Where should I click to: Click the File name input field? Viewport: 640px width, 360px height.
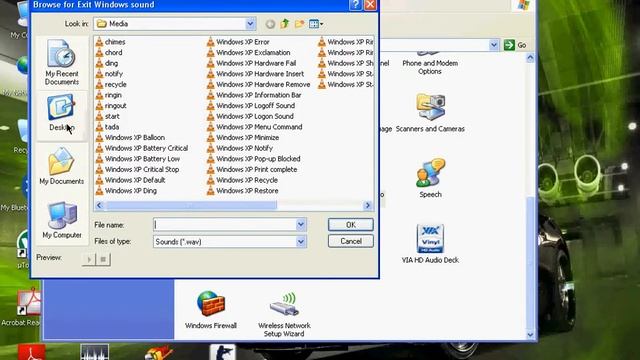click(225, 224)
